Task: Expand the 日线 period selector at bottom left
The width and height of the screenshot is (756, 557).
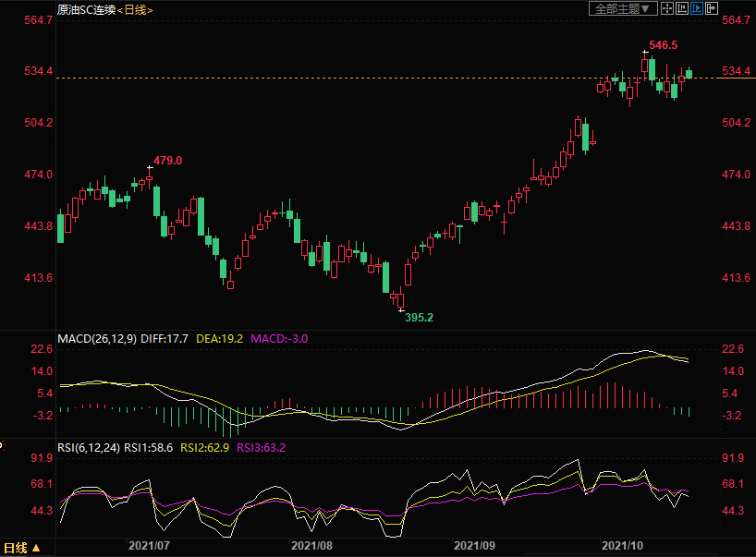Action: 21,548
